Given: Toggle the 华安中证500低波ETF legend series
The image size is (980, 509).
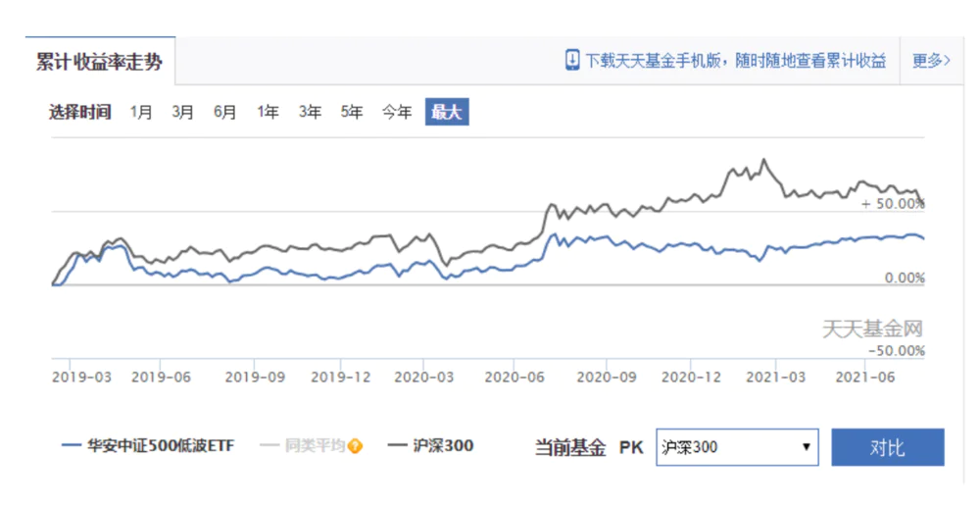Looking at the screenshot, I should pos(148,446).
